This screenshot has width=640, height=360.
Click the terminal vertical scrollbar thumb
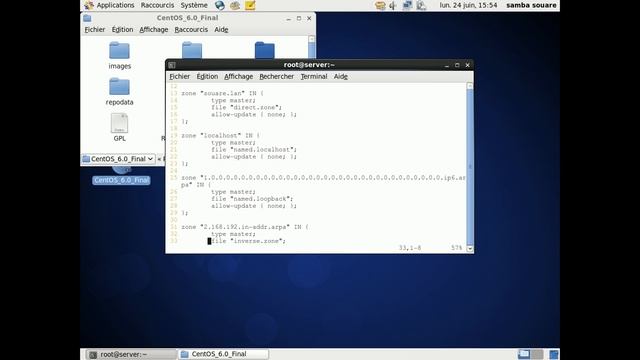pos(470,167)
